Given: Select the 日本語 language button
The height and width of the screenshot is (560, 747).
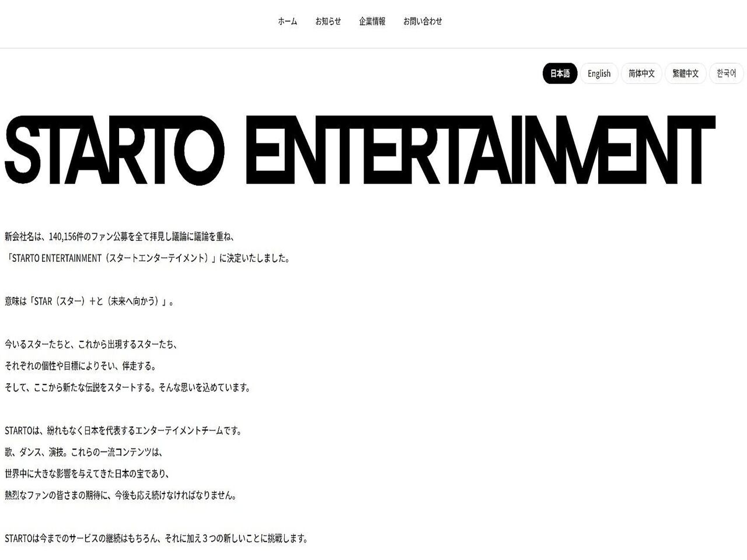Looking at the screenshot, I should [x=560, y=73].
